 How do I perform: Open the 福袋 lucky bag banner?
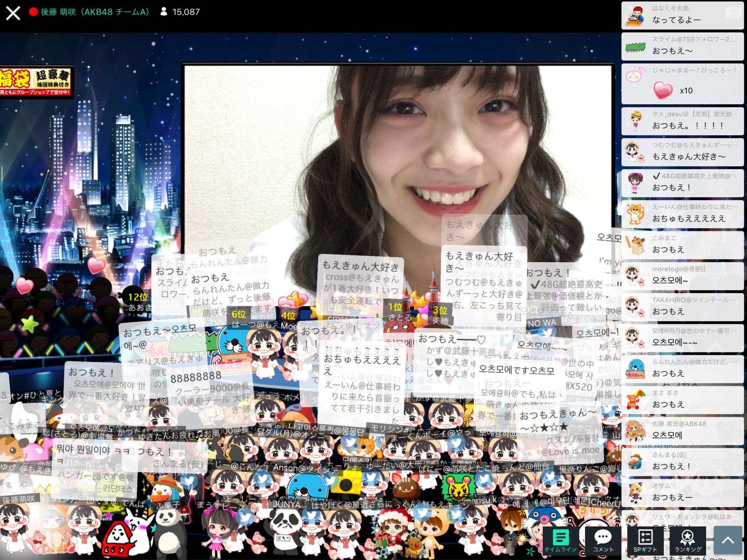(36, 82)
